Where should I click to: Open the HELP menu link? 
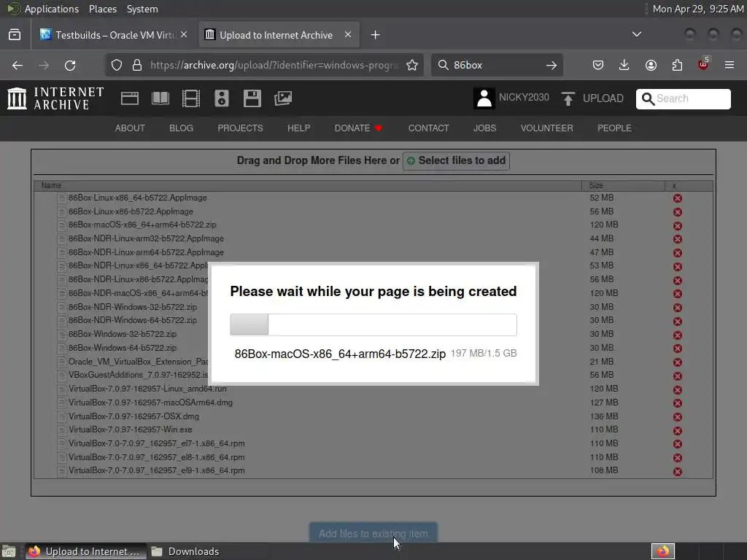298,128
